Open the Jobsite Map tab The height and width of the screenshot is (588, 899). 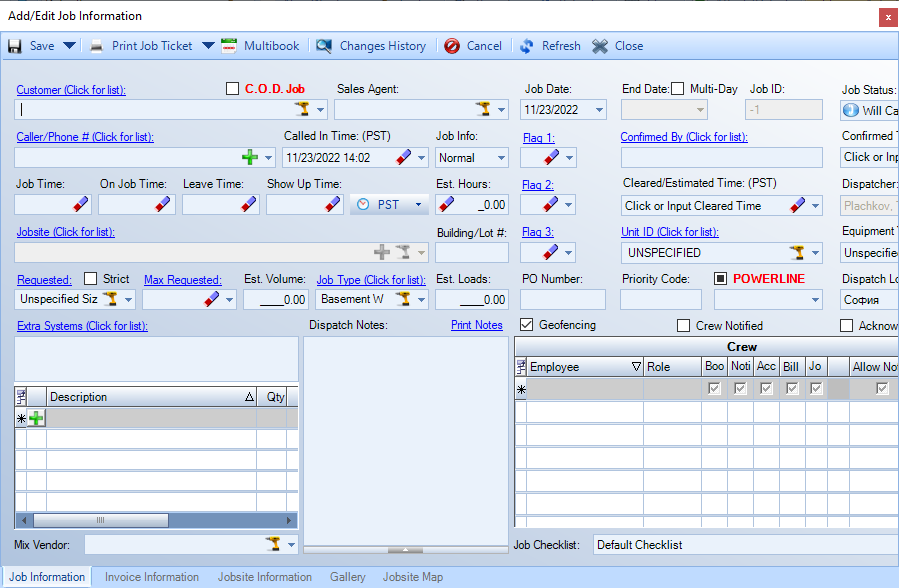pyautogui.click(x=413, y=577)
